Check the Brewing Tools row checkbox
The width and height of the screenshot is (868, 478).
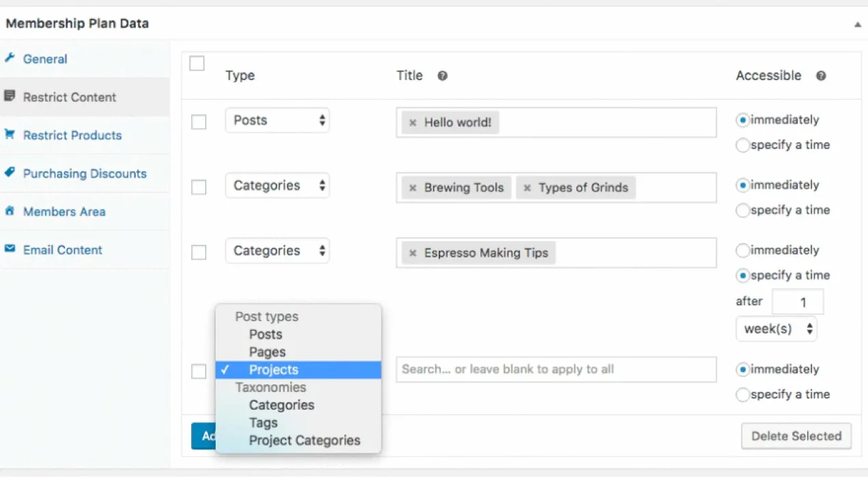click(199, 187)
